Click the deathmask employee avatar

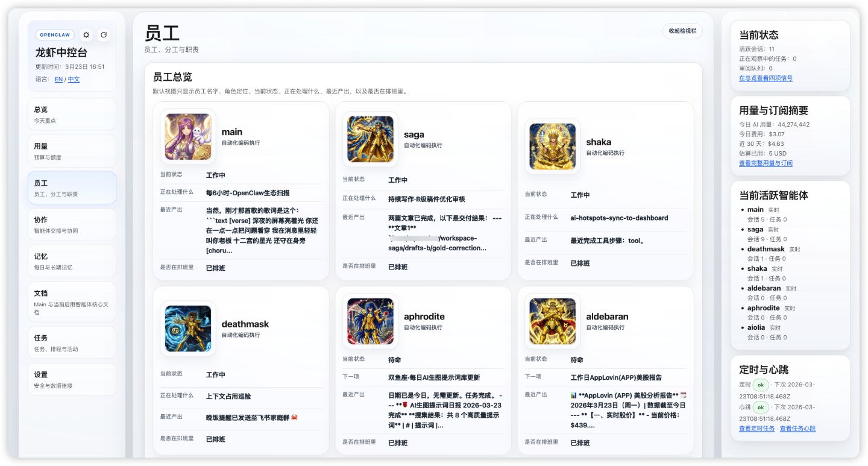click(188, 329)
